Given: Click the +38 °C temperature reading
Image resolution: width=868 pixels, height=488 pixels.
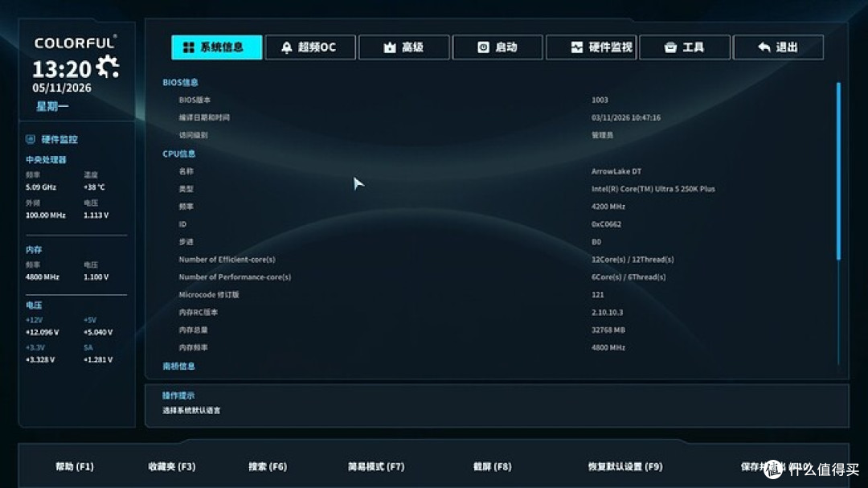Looking at the screenshot, I should pyautogui.click(x=94, y=187).
